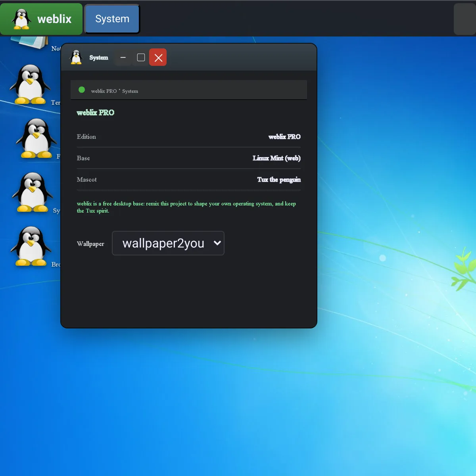Open the weblix start menu button
The image size is (476, 476).
click(x=41, y=19)
